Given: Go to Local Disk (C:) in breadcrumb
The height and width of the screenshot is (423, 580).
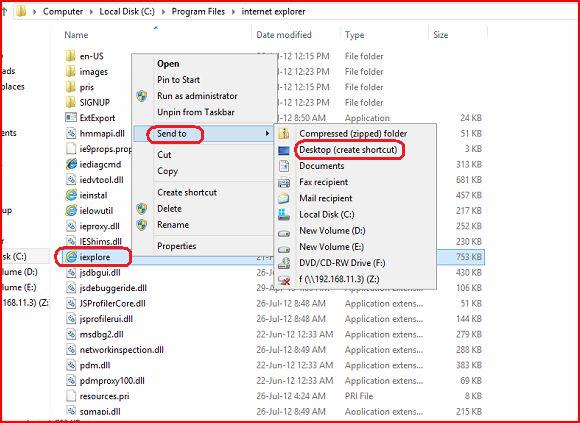Looking at the screenshot, I should [127, 11].
